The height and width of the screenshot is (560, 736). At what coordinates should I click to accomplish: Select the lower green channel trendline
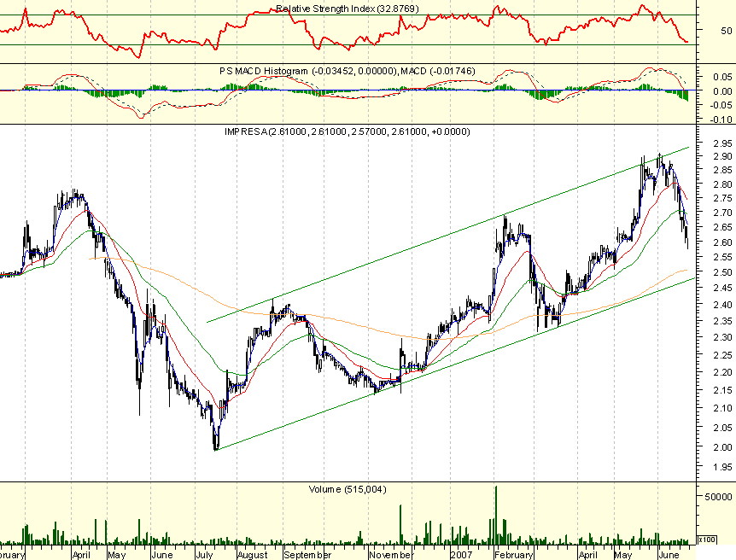(x=455, y=365)
